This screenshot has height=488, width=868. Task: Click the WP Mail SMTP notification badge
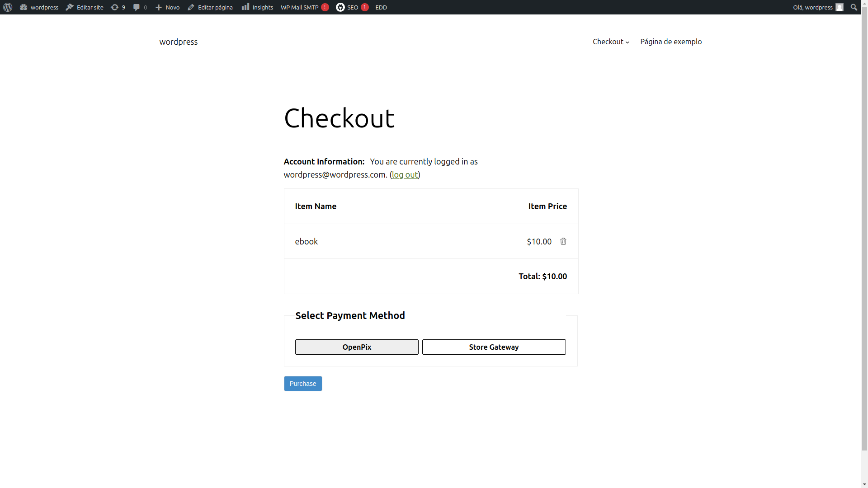click(x=324, y=7)
